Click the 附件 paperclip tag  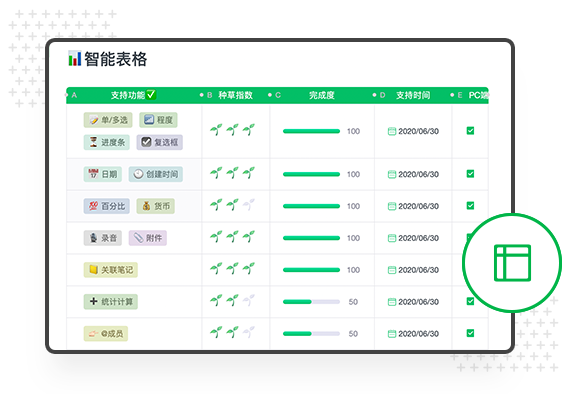tap(148, 238)
